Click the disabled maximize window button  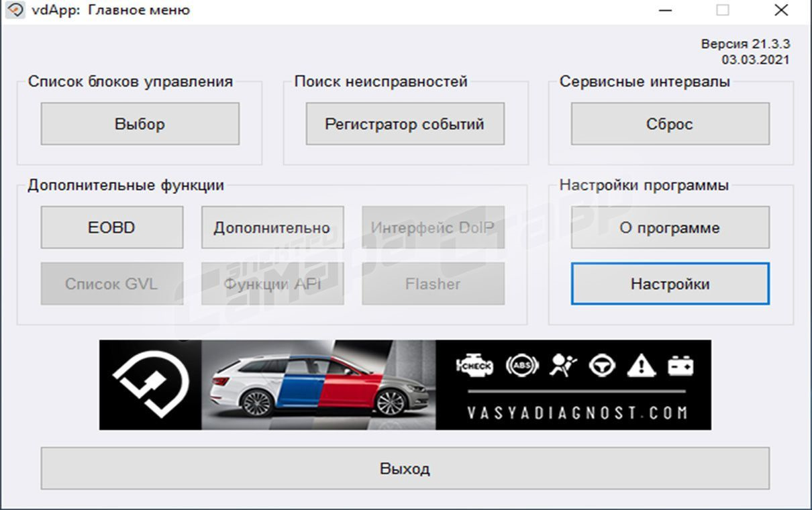[723, 10]
